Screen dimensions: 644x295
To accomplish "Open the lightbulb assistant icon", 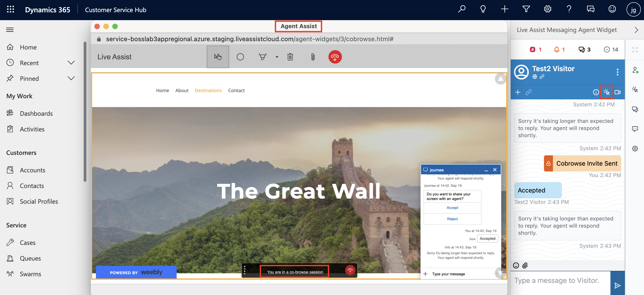I will tap(483, 9).
